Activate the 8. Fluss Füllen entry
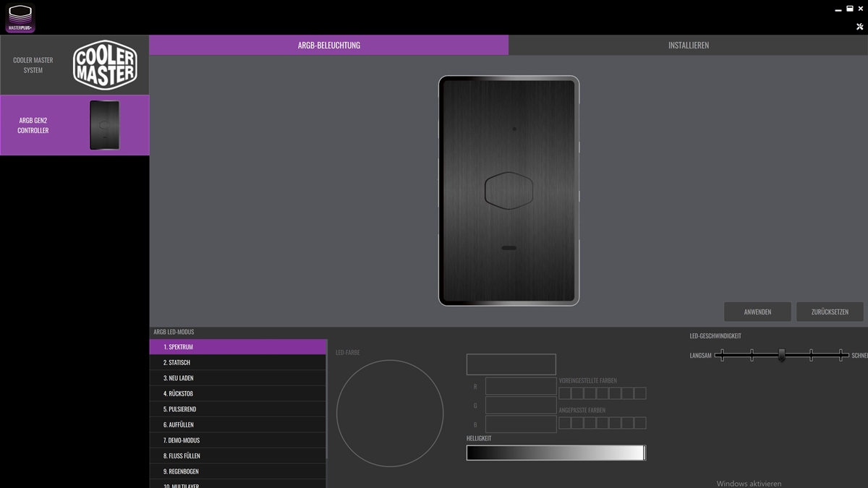Screen dimensions: 868x488 (238, 455)
